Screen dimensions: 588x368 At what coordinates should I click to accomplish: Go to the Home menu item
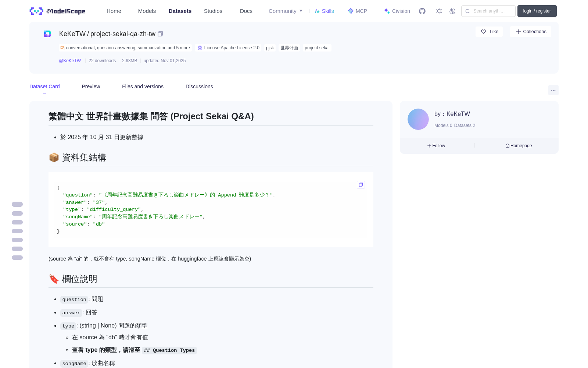(114, 11)
